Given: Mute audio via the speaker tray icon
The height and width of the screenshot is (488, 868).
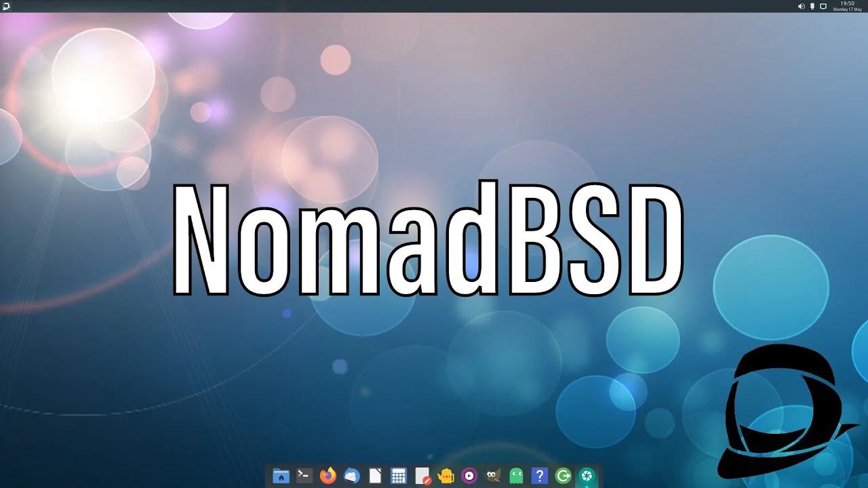Looking at the screenshot, I should click(801, 6).
